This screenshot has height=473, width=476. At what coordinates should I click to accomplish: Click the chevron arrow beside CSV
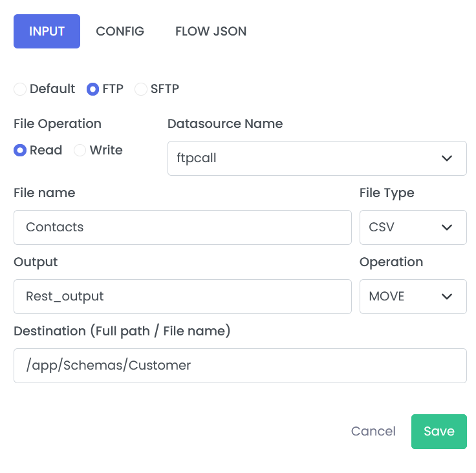[446, 227]
